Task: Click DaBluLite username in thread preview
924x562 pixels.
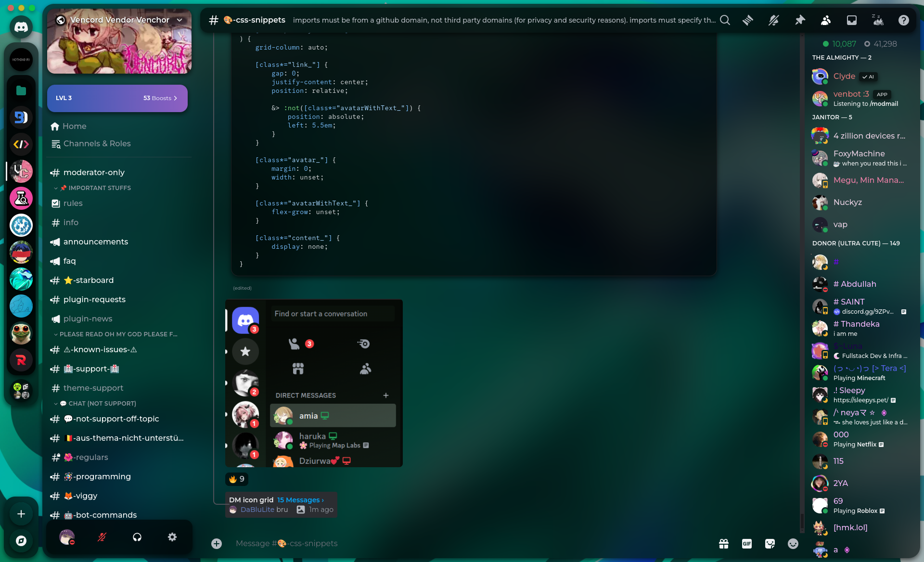Action: (x=257, y=510)
